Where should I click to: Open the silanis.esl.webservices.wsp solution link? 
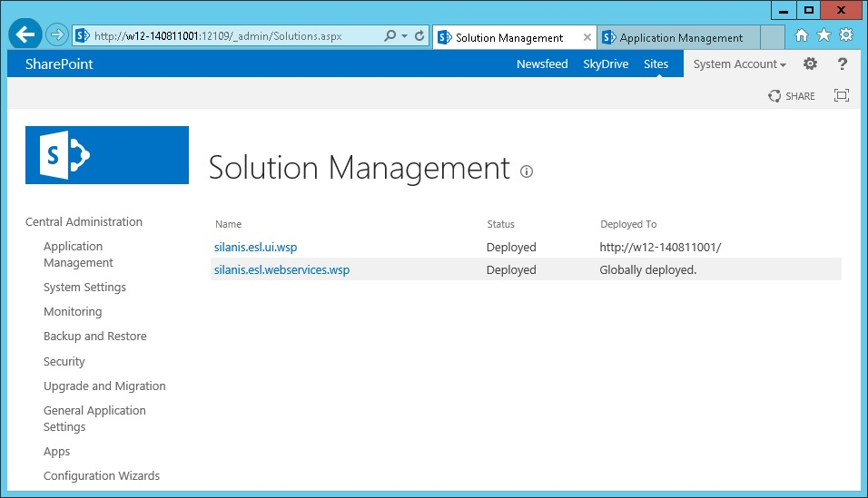[281, 269]
